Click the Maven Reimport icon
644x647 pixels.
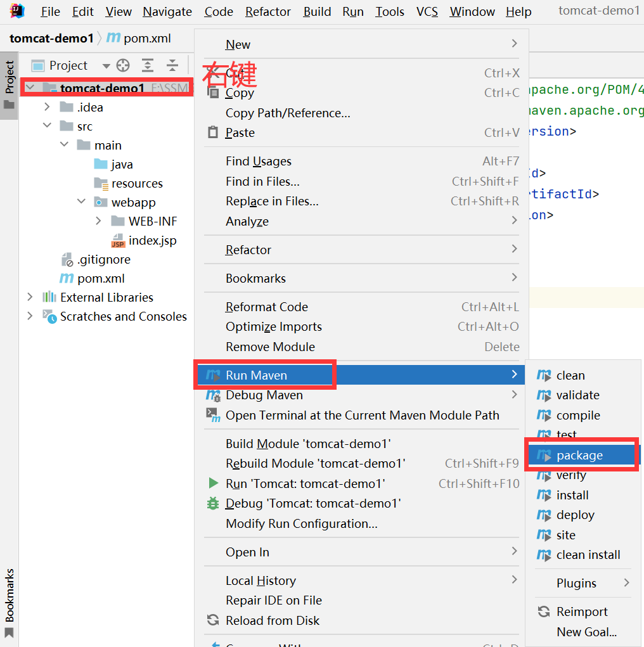tap(544, 611)
